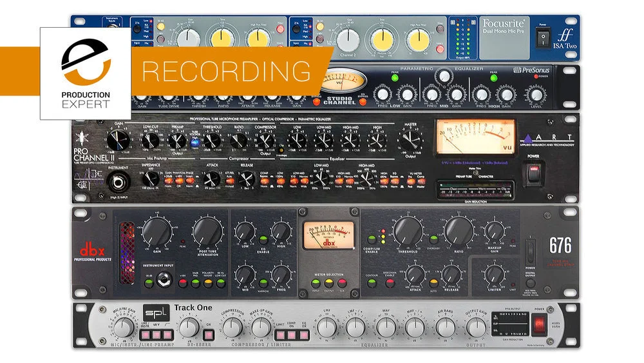Screen dimensions: 644x363
Task: Toggle the dbx Polarity Invert button
Action: [x=208, y=283]
